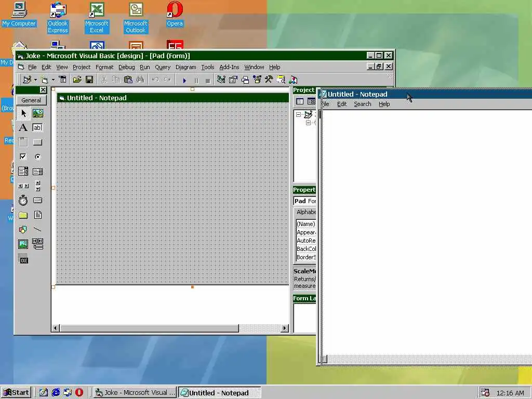Screen dimensions: 532x399
Task: Open Data View Window from the toolbar
Action: 281,79
